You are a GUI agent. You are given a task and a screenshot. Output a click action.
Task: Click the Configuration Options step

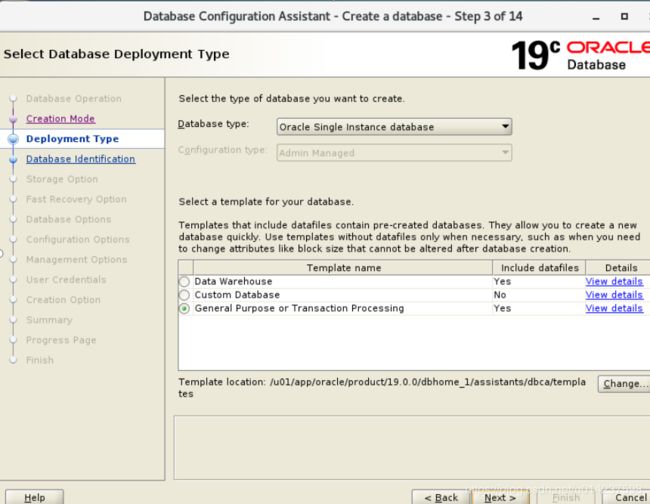click(x=78, y=240)
